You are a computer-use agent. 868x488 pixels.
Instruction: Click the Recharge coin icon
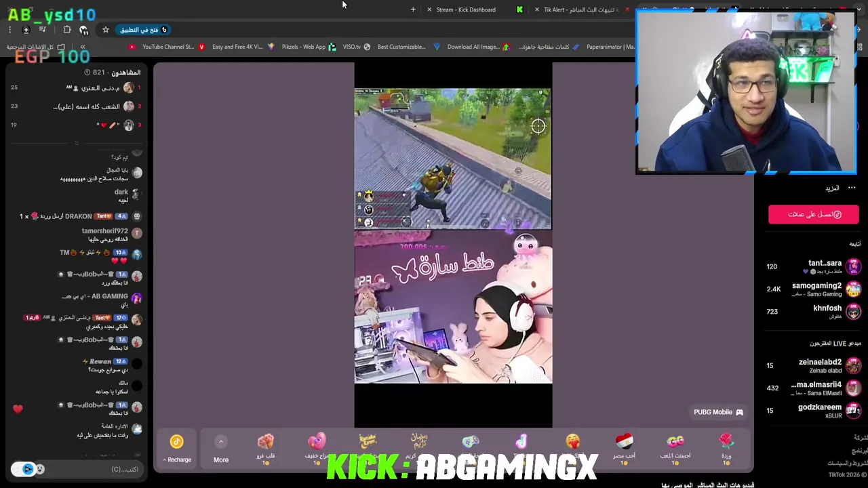[176, 442]
